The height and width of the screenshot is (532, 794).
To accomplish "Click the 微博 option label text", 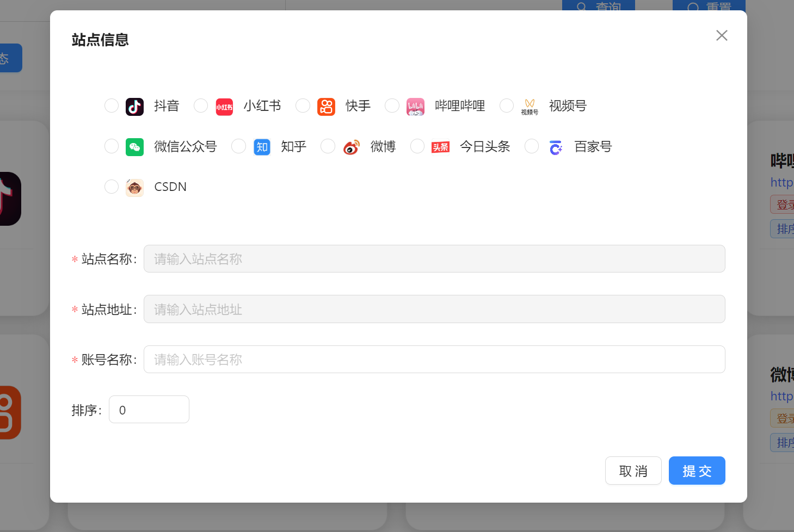I will (x=383, y=146).
